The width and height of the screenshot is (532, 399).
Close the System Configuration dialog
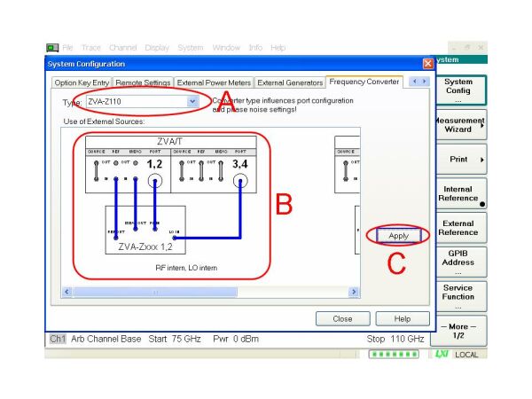[x=428, y=64]
